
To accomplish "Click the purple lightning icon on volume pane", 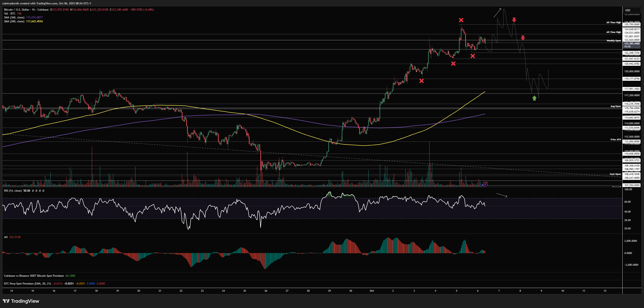I will [x=485, y=184].
